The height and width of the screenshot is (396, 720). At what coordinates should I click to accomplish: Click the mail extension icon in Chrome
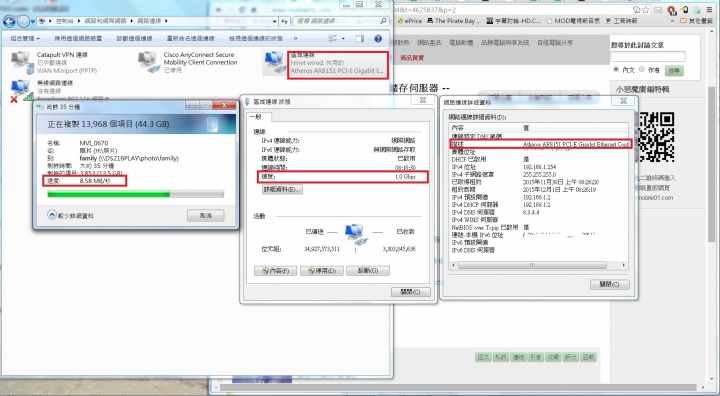point(659,10)
